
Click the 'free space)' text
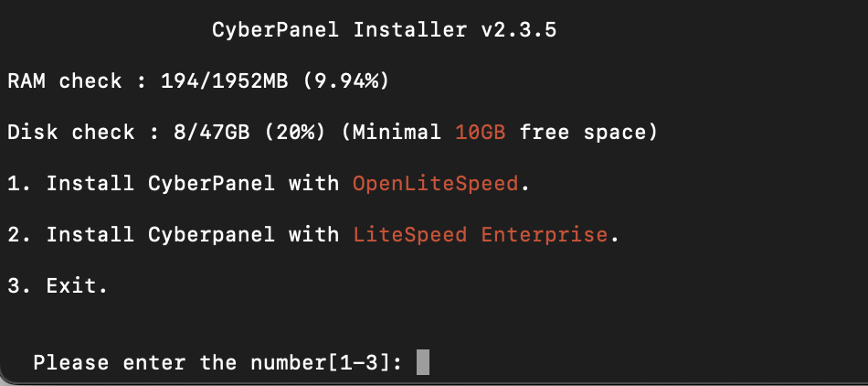click(x=588, y=133)
